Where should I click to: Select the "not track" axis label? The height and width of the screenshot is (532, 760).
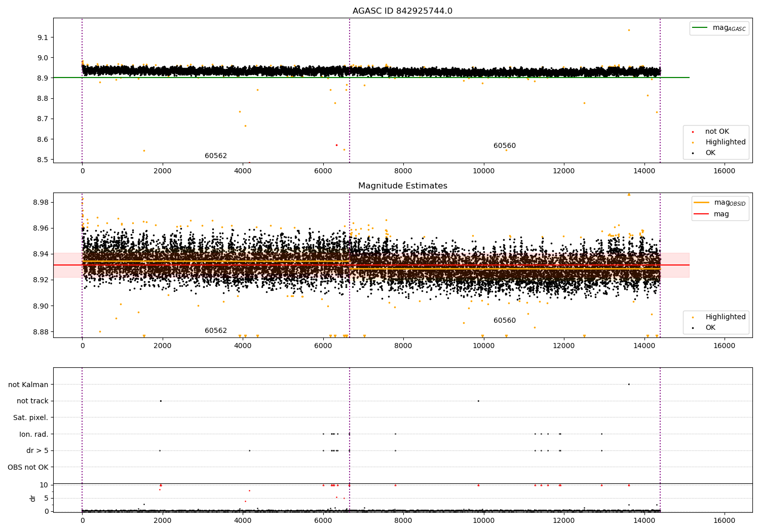(x=32, y=401)
